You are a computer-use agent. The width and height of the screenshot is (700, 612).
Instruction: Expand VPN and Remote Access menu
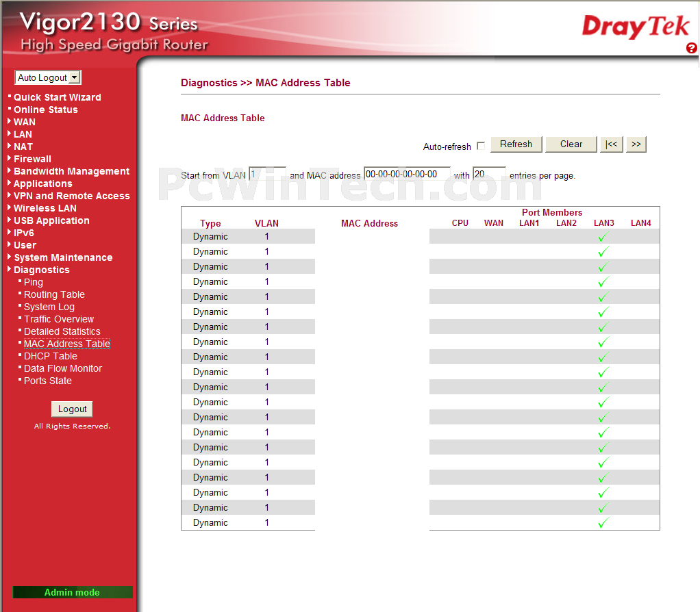(71, 196)
